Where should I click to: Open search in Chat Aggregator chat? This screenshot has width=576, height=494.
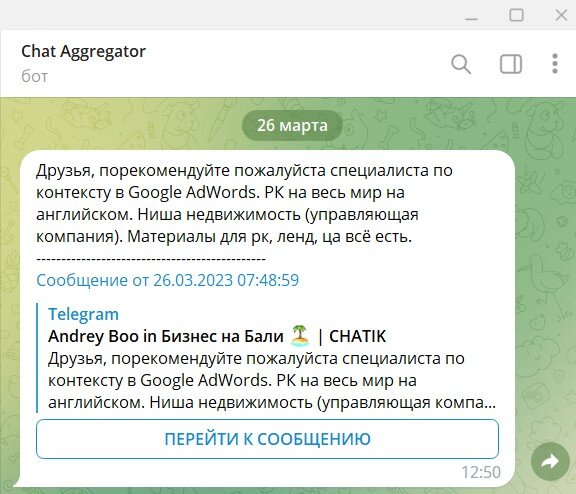(461, 64)
